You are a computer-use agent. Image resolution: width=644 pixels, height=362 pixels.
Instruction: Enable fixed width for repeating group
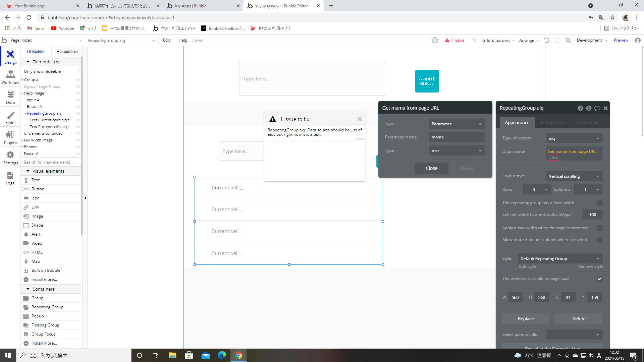click(599, 203)
